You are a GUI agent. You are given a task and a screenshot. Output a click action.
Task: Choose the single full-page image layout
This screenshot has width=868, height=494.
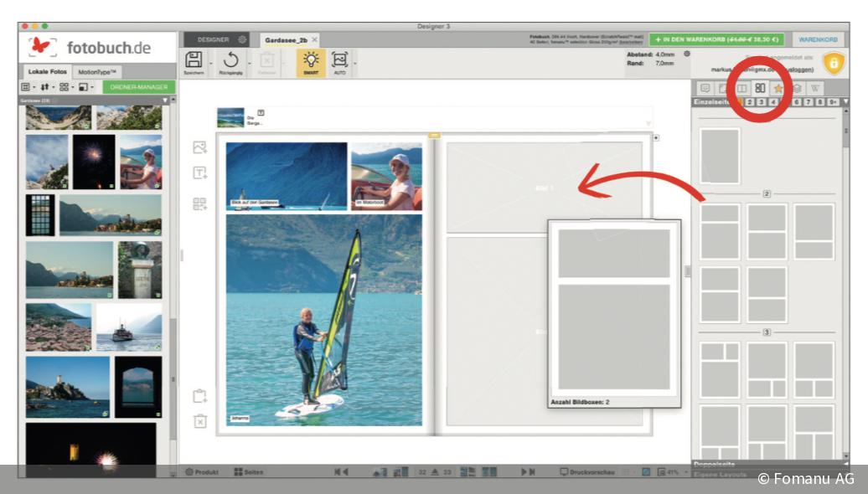click(720, 156)
